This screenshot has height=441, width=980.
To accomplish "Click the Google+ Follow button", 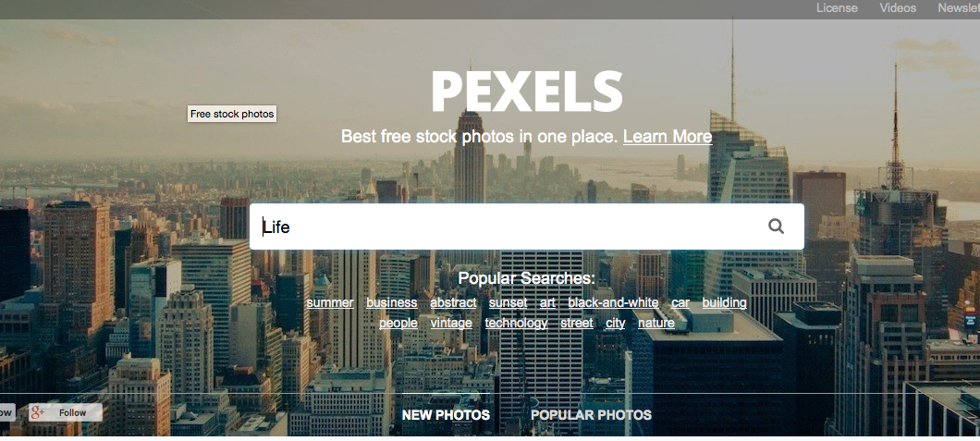I will [66, 412].
